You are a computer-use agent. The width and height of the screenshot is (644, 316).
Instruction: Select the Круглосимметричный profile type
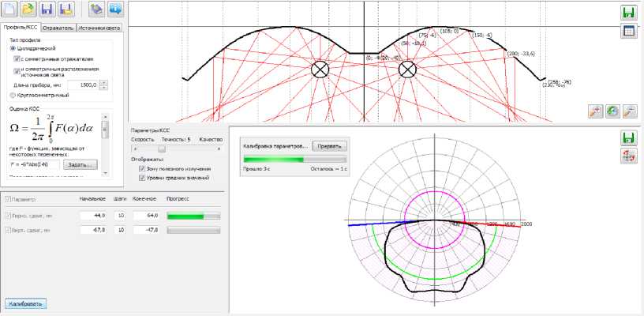[11, 95]
